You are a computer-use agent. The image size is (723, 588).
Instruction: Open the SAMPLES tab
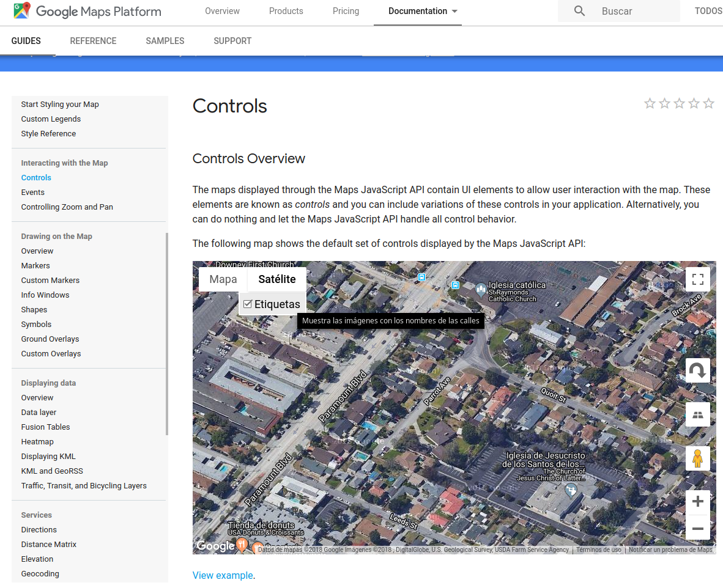165,41
